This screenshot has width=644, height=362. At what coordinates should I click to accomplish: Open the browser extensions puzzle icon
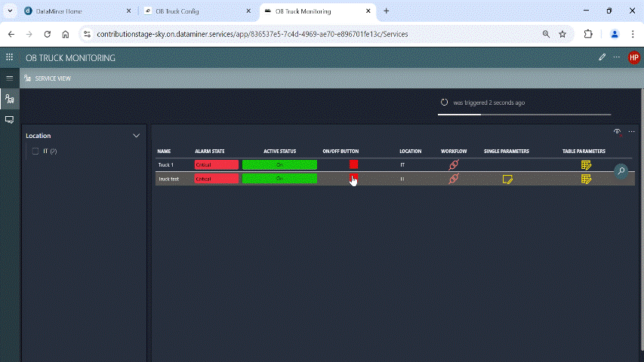[588, 34]
